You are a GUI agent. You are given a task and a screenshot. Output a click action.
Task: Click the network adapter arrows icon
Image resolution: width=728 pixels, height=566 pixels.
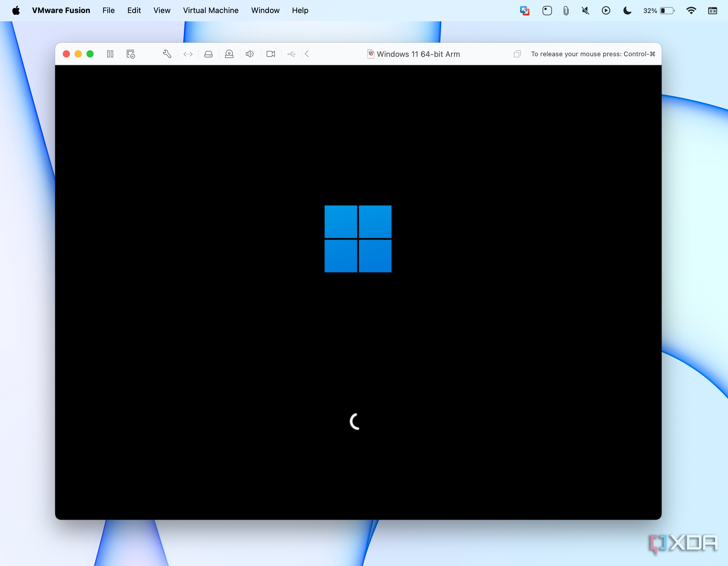[188, 54]
